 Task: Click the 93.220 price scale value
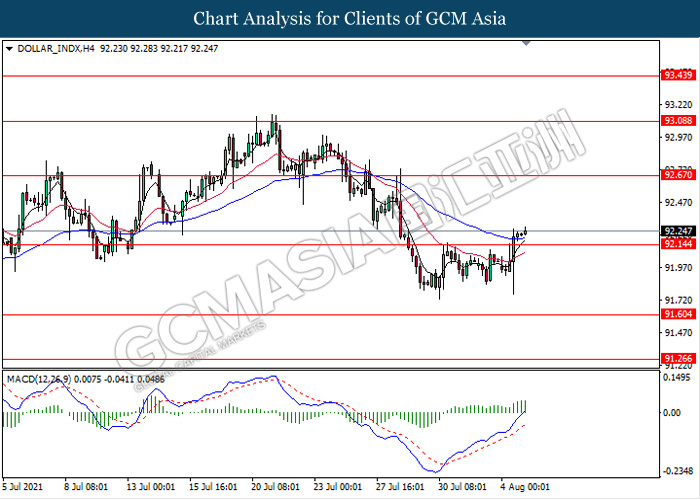(x=678, y=105)
